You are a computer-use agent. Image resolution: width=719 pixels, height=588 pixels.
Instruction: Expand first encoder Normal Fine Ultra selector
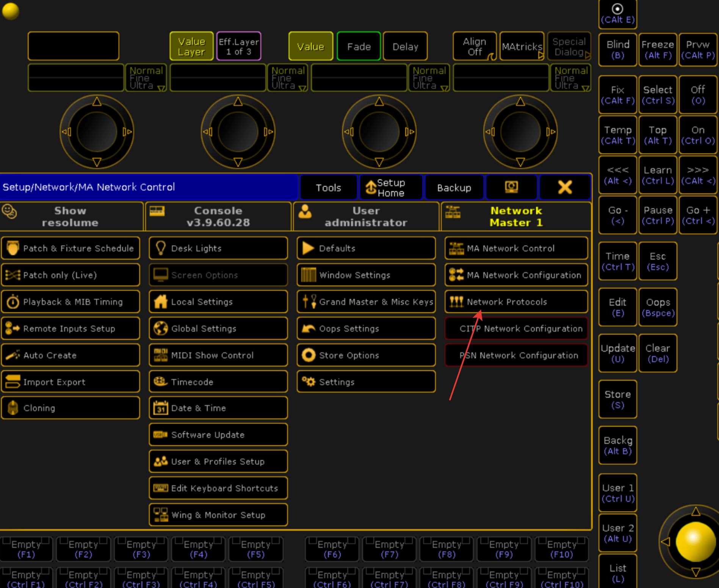(x=146, y=78)
